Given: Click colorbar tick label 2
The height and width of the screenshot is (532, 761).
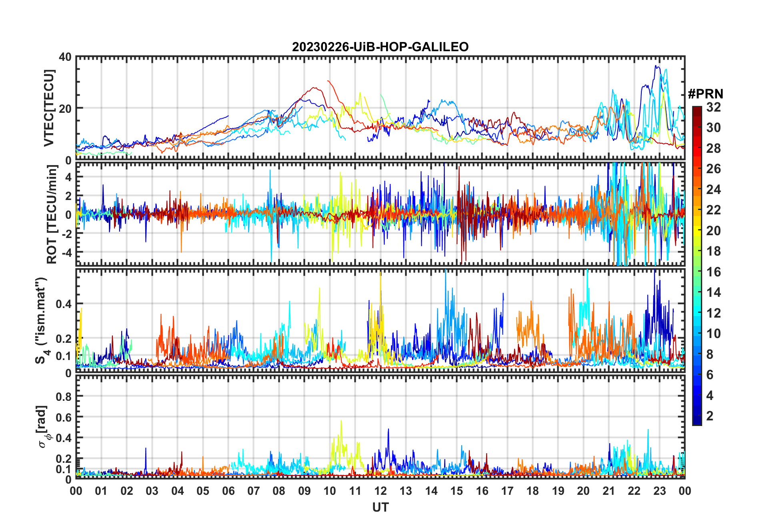Looking at the screenshot, I should coord(710,416).
